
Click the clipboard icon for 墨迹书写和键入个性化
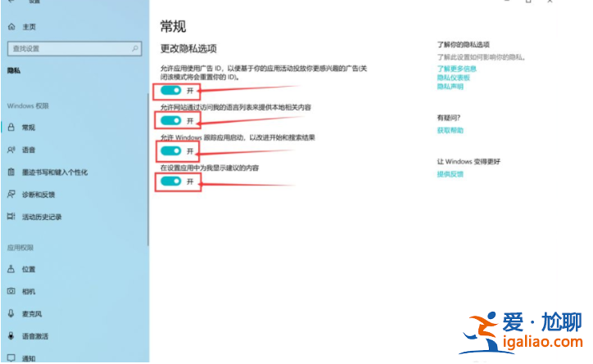point(11,172)
